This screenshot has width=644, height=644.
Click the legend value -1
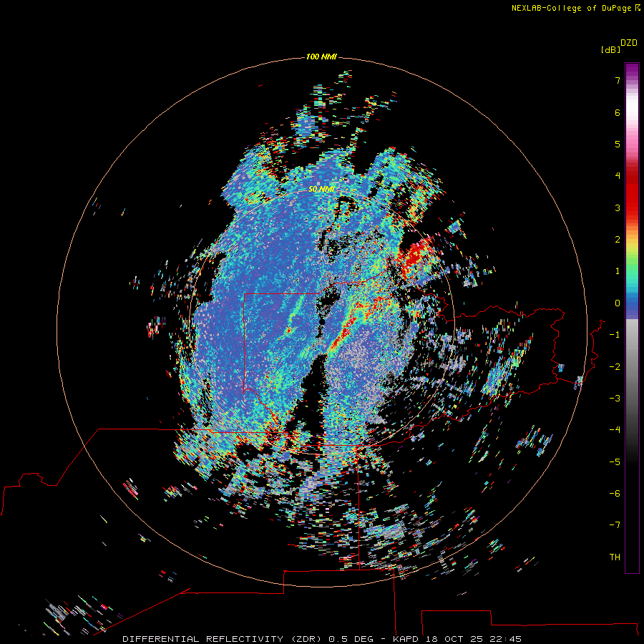click(x=615, y=335)
